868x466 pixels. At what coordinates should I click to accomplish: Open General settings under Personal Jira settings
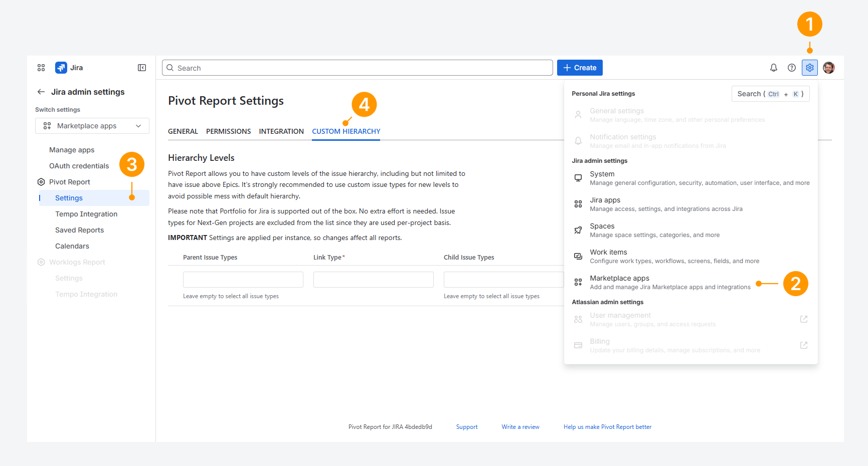pyautogui.click(x=691, y=115)
